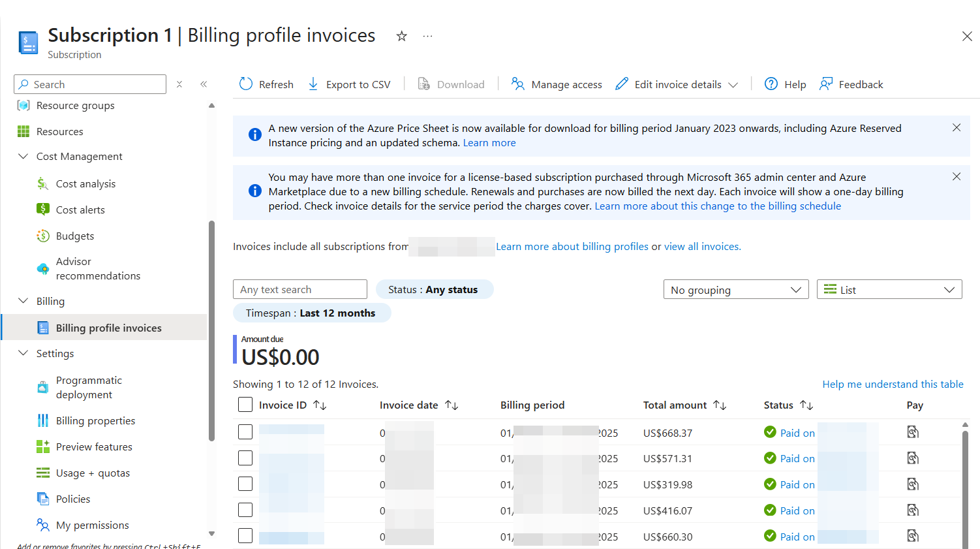Click the Preview features icon
Viewport: 980px width, 549px height.
[43, 447]
